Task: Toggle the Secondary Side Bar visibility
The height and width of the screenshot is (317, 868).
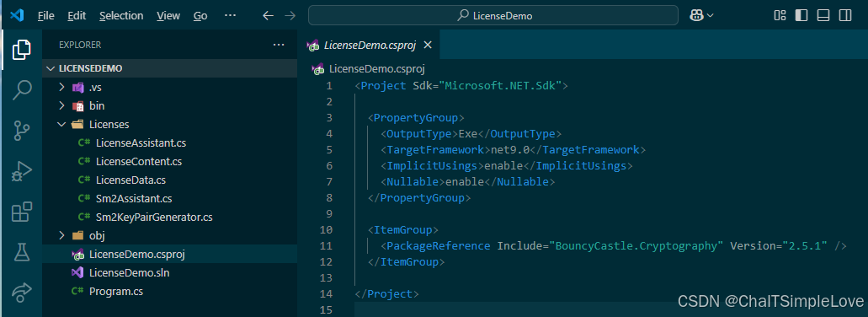Action: click(x=844, y=15)
